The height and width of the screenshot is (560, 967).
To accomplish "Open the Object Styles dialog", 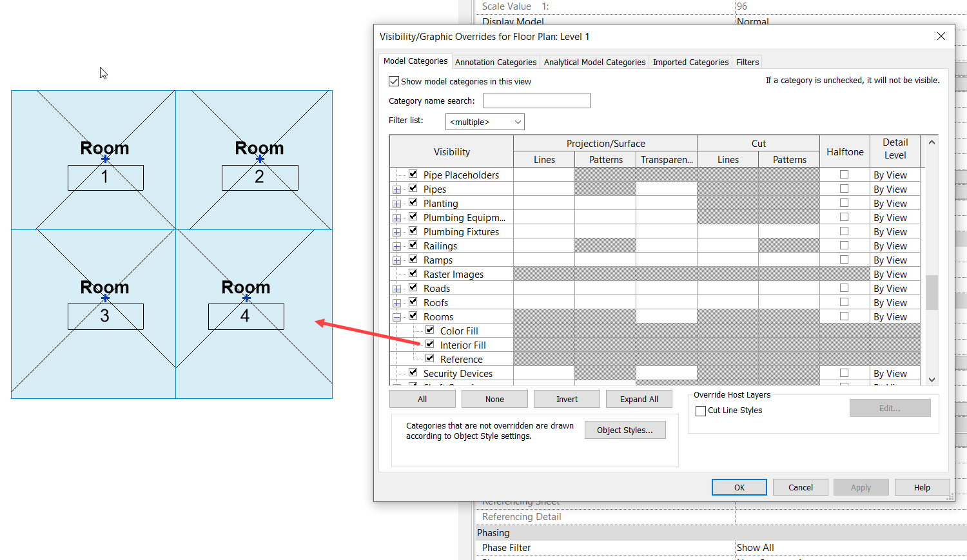I will pyautogui.click(x=625, y=430).
